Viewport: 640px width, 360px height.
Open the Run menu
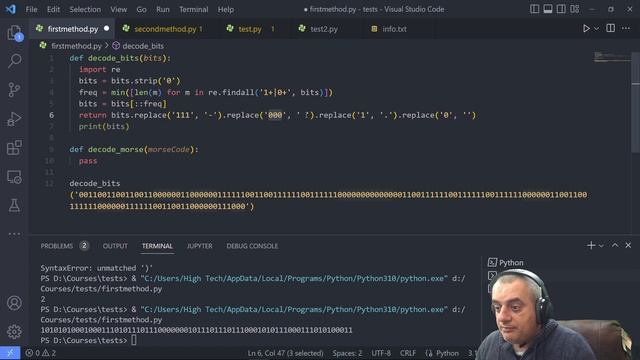(x=162, y=9)
